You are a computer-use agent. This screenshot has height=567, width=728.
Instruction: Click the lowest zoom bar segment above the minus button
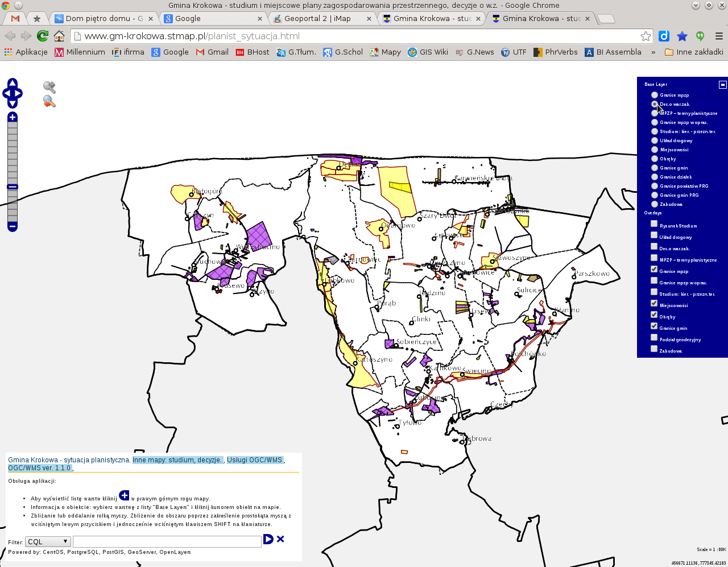coord(13,218)
